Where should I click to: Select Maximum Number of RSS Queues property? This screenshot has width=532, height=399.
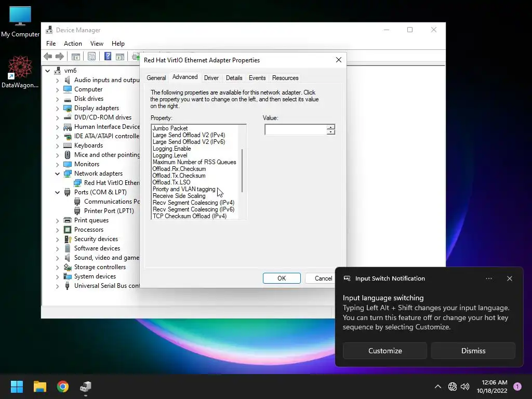(x=194, y=162)
